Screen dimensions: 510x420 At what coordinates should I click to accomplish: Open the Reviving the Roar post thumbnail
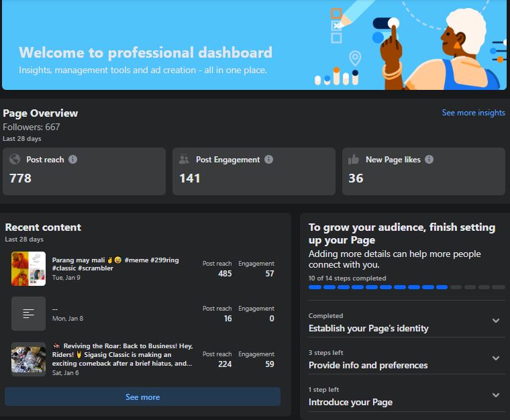29,359
